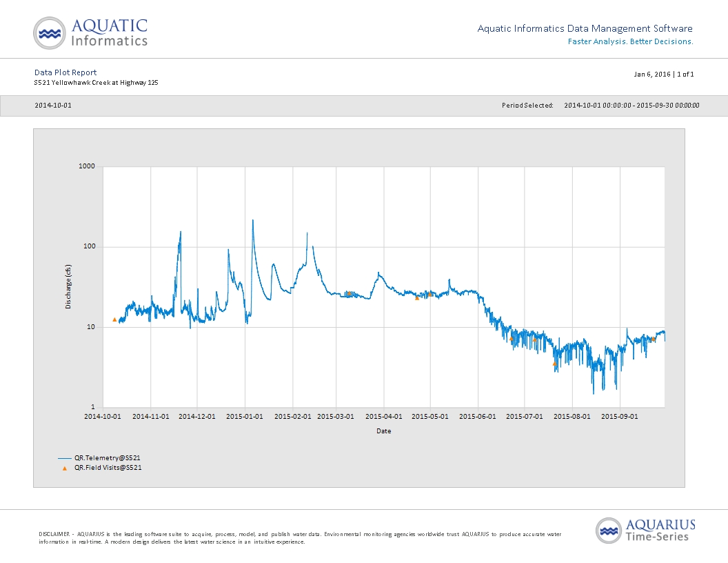The image size is (728, 563).
Task: Click the '10' y-axis label
Action: pyautogui.click(x=91, y=327)
